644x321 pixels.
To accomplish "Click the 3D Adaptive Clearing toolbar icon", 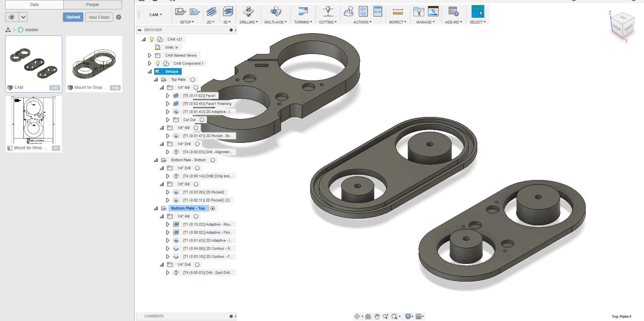I will pyautogui.click(x=228, y=12).
